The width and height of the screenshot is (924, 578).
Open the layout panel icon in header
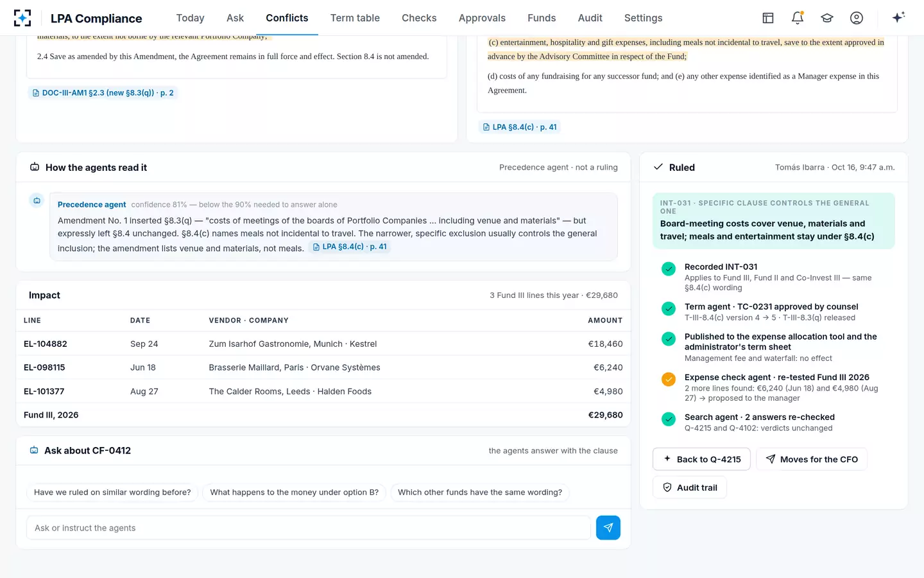768,18
